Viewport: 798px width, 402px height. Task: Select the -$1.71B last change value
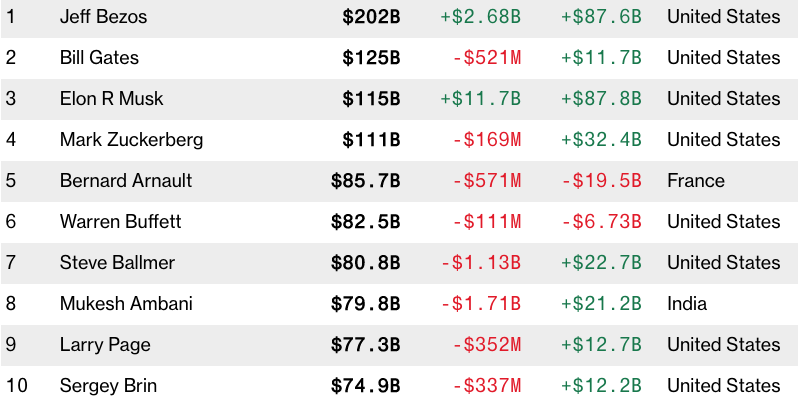(480, 304)
